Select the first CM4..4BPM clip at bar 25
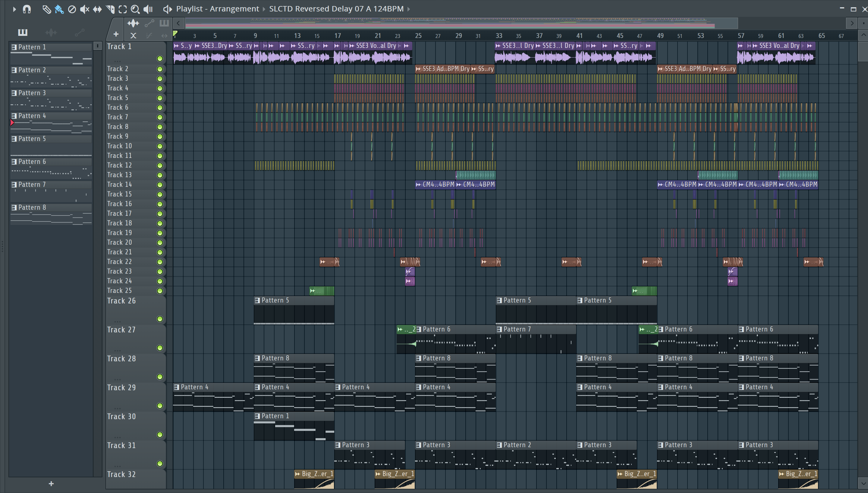868x493 pixels. (435, 185)
